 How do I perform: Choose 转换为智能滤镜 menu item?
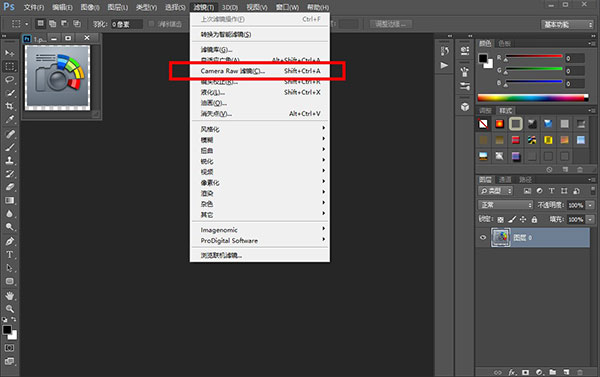click(x=260, y=34)
